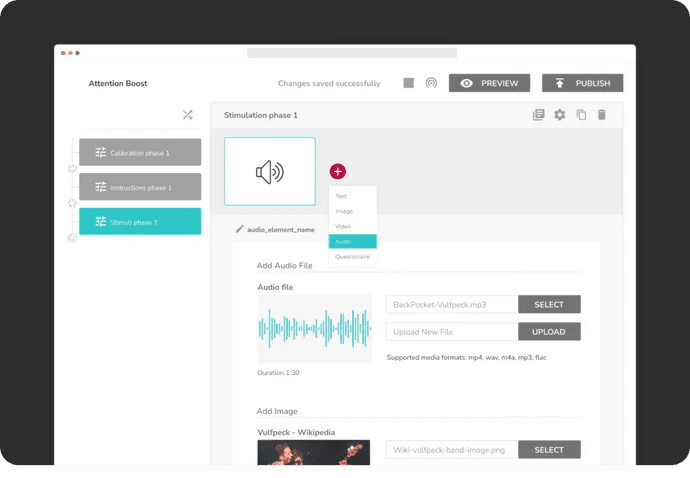Click the Stimulation phase 1 heading
This screenshot has height=478, width=690.
coord(261,115)
